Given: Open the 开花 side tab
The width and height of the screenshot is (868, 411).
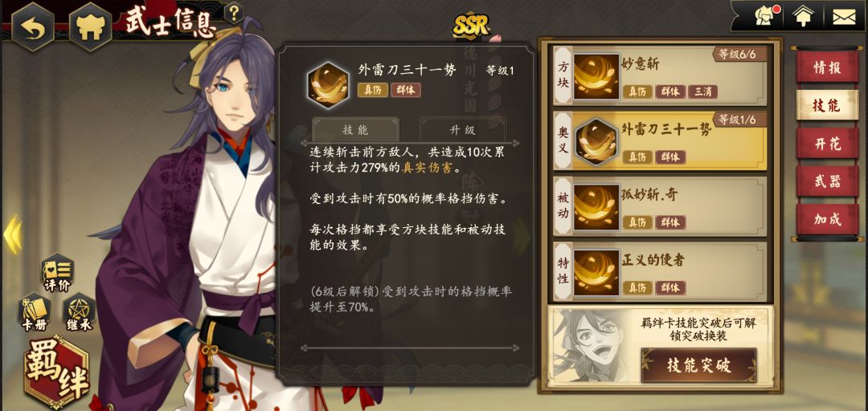Looking at the screenshot, I should tap(828, 143).
